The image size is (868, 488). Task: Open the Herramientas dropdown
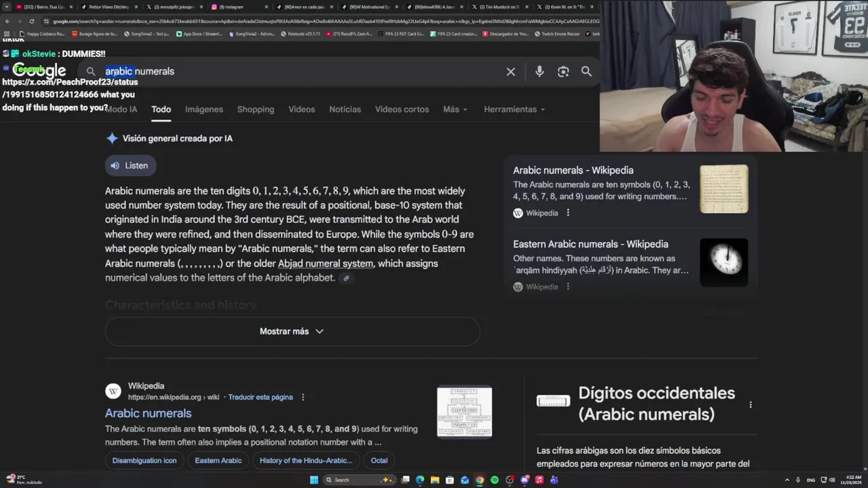pyautogui.click(x=514, y=109)
